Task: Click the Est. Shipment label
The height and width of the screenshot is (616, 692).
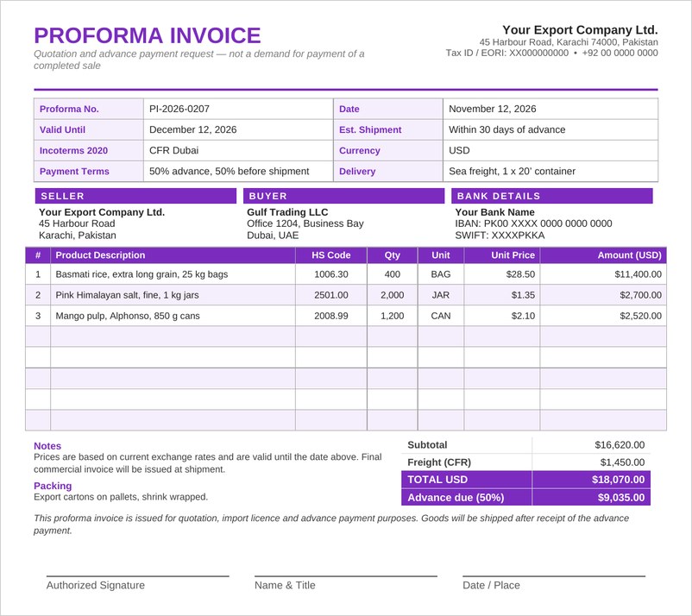Action: 370,129
